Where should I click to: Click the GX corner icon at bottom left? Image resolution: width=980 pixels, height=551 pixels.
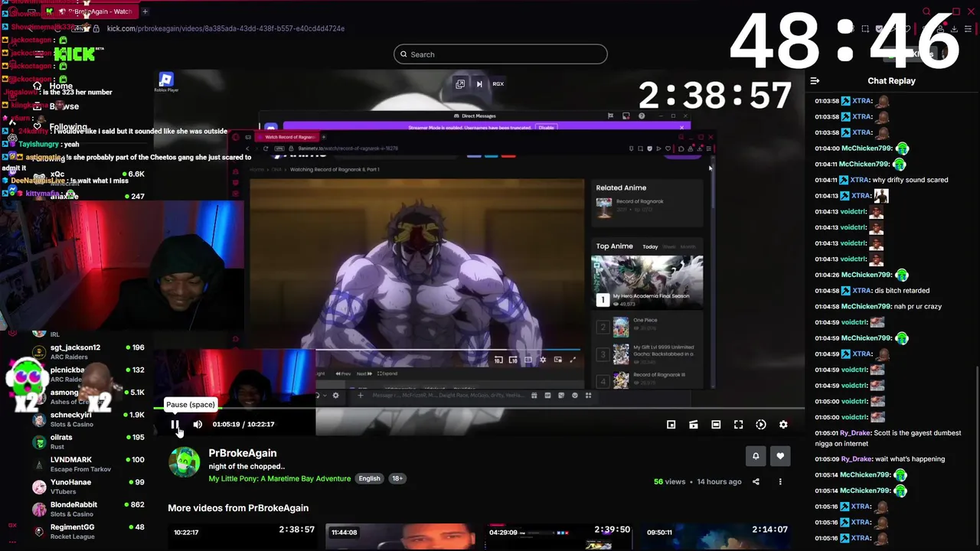12,526
